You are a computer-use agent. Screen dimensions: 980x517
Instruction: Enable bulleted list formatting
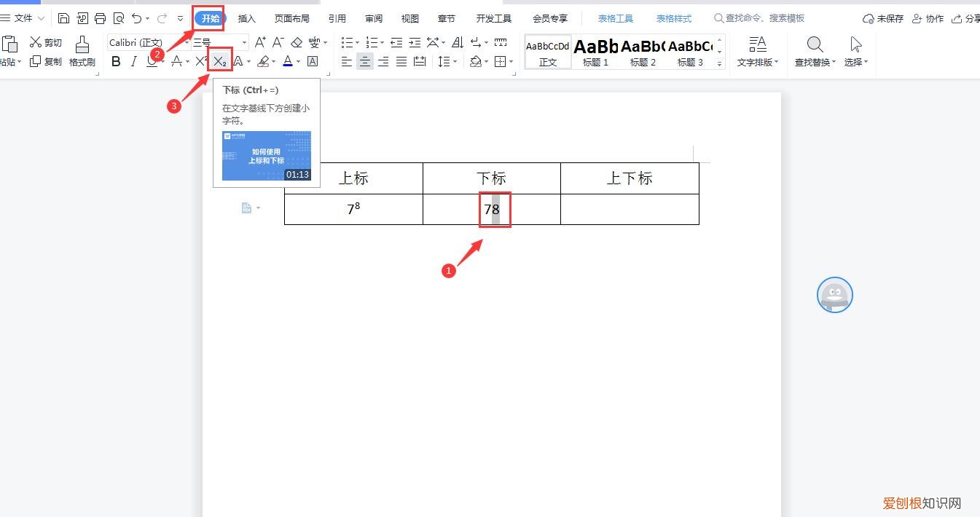click(x=348, y=42)
